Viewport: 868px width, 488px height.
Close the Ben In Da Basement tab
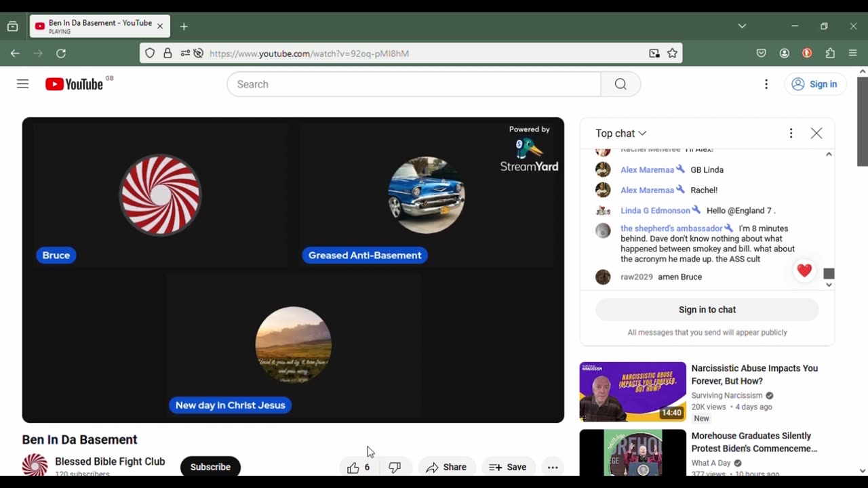[x=160, y=26]
